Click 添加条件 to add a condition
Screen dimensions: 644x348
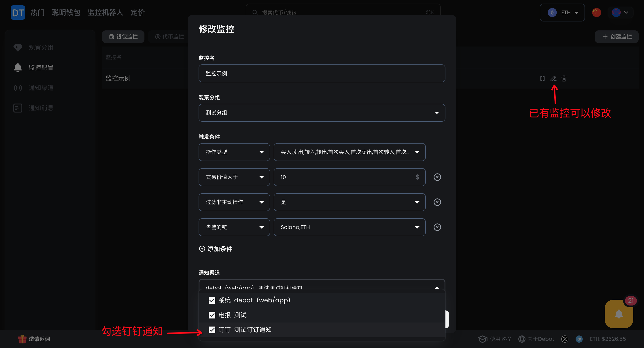216,249
